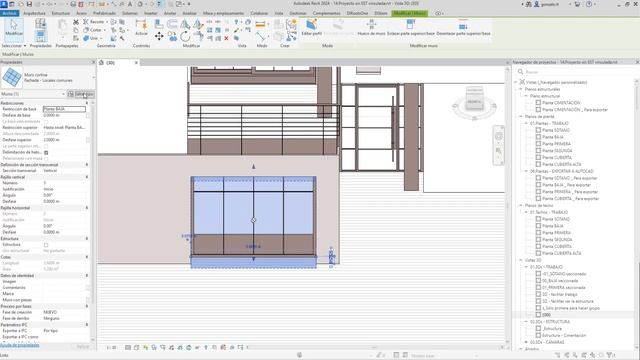Select the Move tool with four arrows
This screenshot has height=360, width=640.
coord(159,37)
